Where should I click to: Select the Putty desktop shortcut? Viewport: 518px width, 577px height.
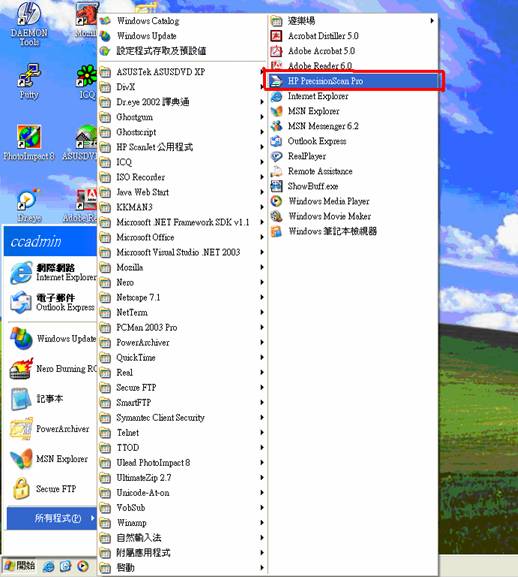point(29,81)
